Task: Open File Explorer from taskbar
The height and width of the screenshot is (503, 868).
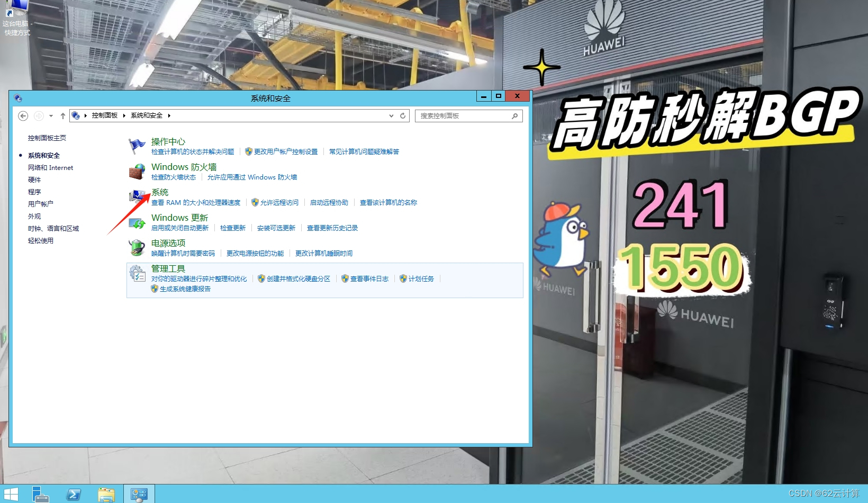Action: [x=106, y=494]
